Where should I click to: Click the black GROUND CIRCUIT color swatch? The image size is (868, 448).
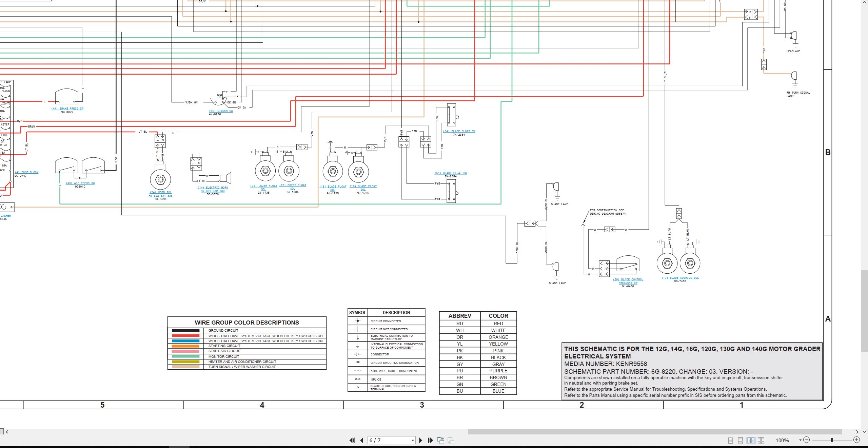pyautogui.click(x=185, y=330)
